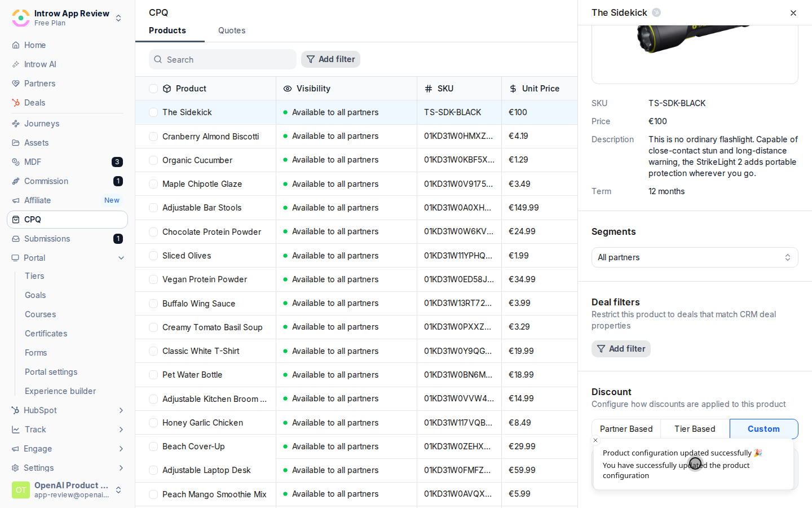812x508 pixels.
Task: Open the Introw App Review workspace switcher
Action: coord(118,18)
